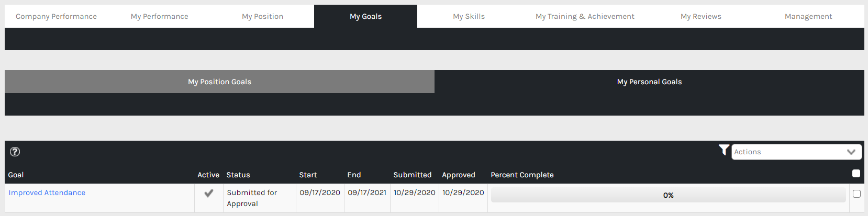This screenshot has height=216, width=868.
Task: Select My Position Goals section
Action: click(x=219, y=82)
